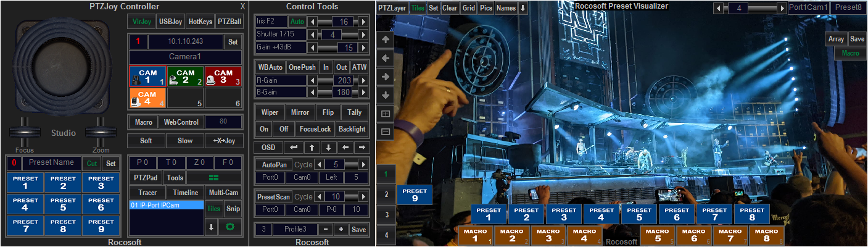This screenshot has width=868, height=247.
Task: Click the green gear icon below Snip
Action: (231, 227)
